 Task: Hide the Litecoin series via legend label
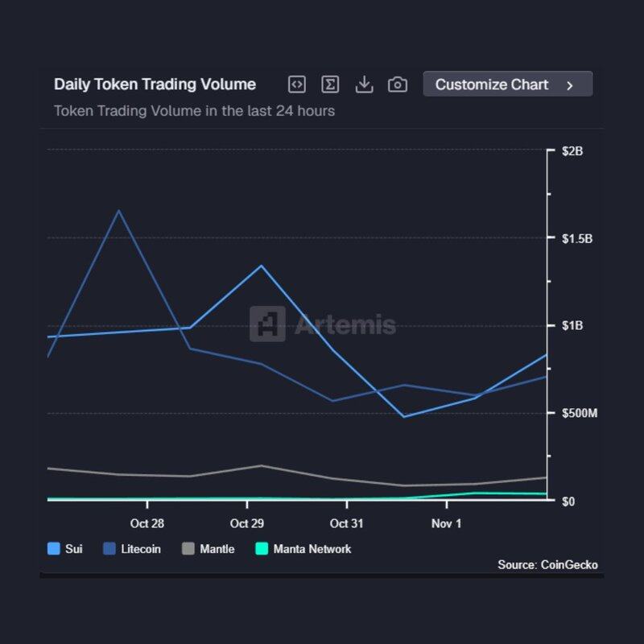(x=141, y=549)
